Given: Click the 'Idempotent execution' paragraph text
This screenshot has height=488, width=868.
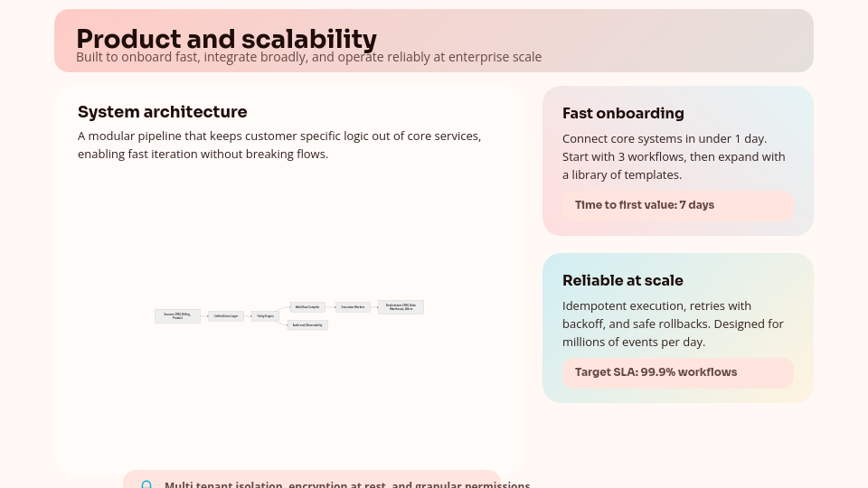Looking at the screenshot, I should coord(673,324).
